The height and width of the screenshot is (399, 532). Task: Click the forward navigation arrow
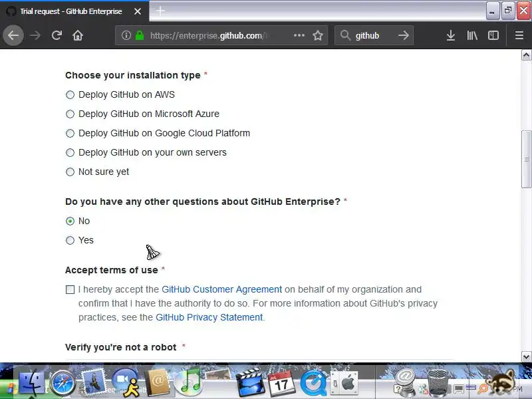[x=35, y=35]
